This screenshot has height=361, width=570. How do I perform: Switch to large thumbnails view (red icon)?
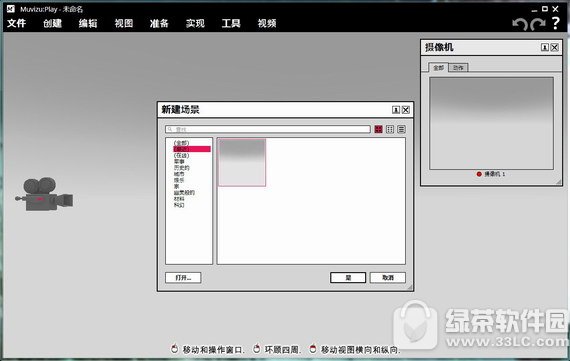pos(378,129)
